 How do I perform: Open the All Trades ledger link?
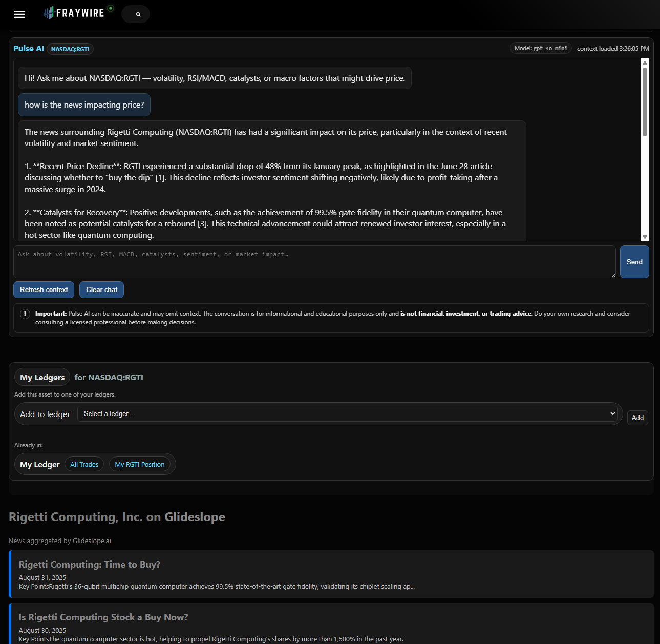pyautogui.click(x=84, y=465)
